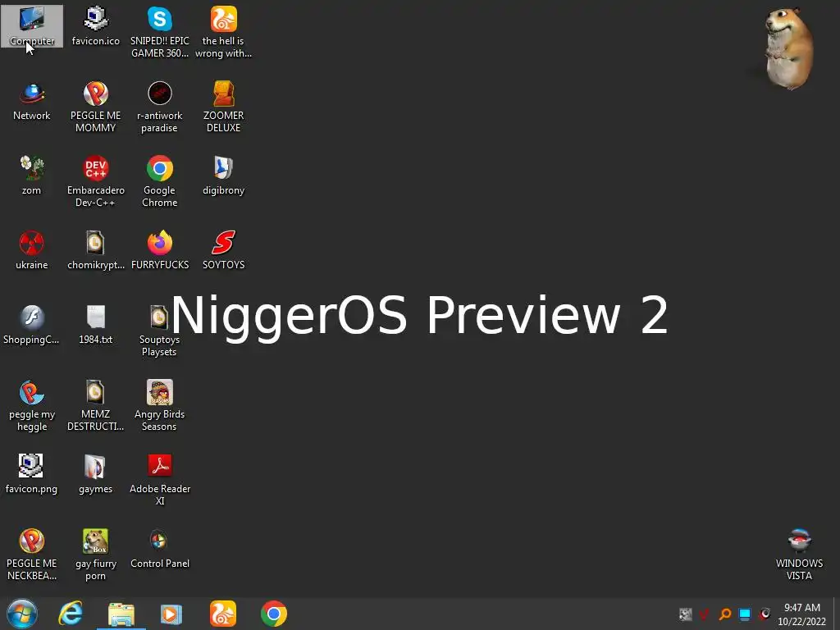Select the peggle my heggle shortcut
The width and height of the screenshot is (840, 630).
point(32,405)
